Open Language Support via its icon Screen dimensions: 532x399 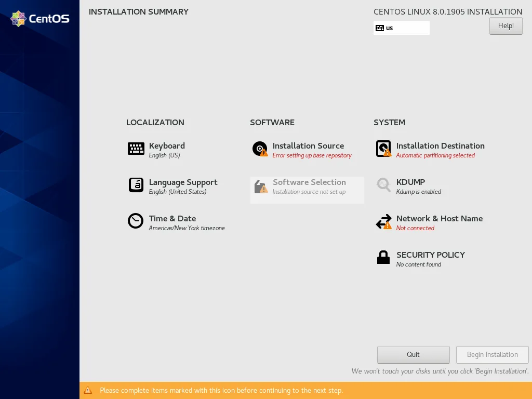coord(136,185)
